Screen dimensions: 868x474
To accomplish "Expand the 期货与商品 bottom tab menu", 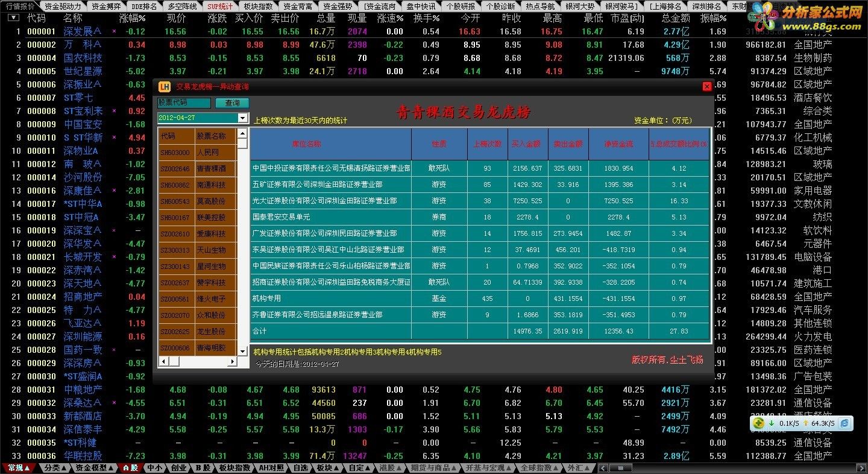I will [433, 468].
